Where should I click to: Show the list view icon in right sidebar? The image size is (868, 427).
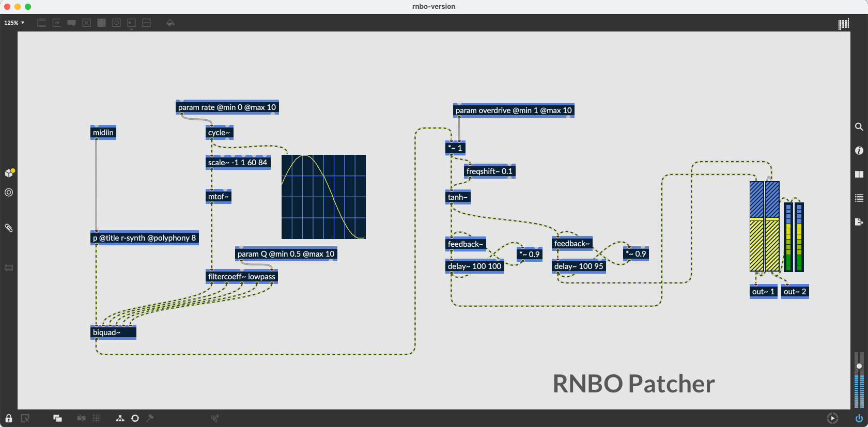(x=859, y=198)
